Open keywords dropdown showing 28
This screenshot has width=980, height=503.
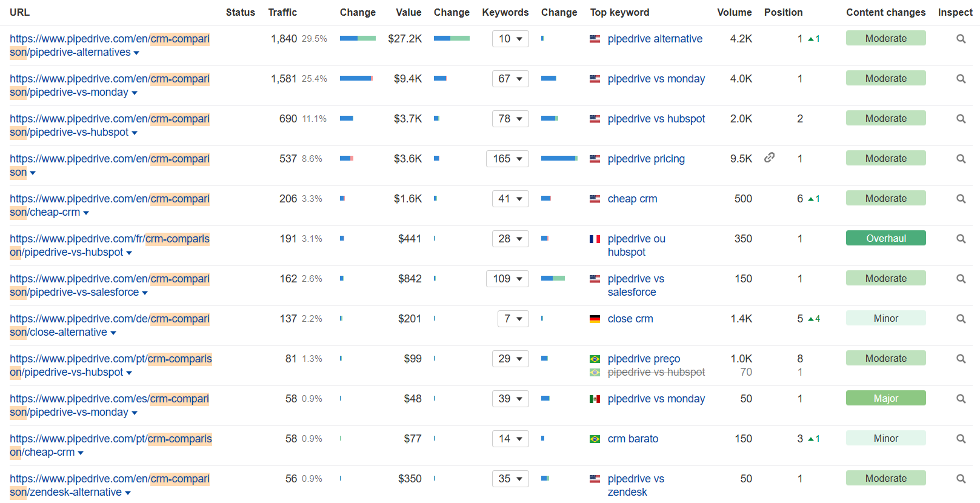510,239
